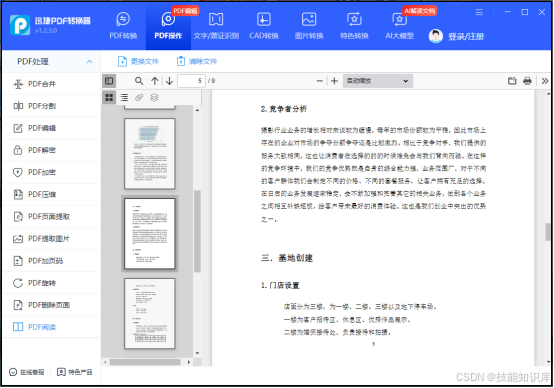This screenshot has width=554, height=388.
Task: Open PDF编辑 tool
Action: point(51,128)
